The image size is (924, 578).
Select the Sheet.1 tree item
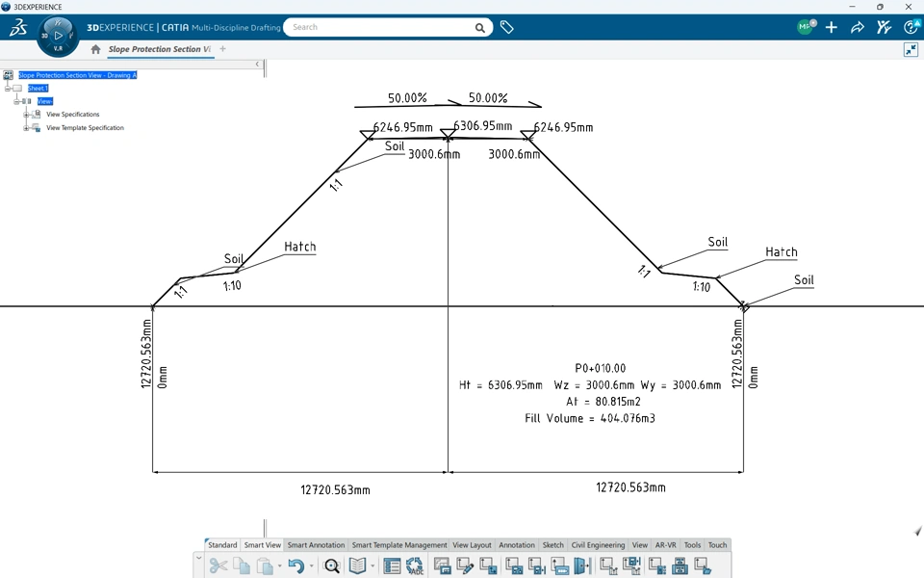pos(38,89)
